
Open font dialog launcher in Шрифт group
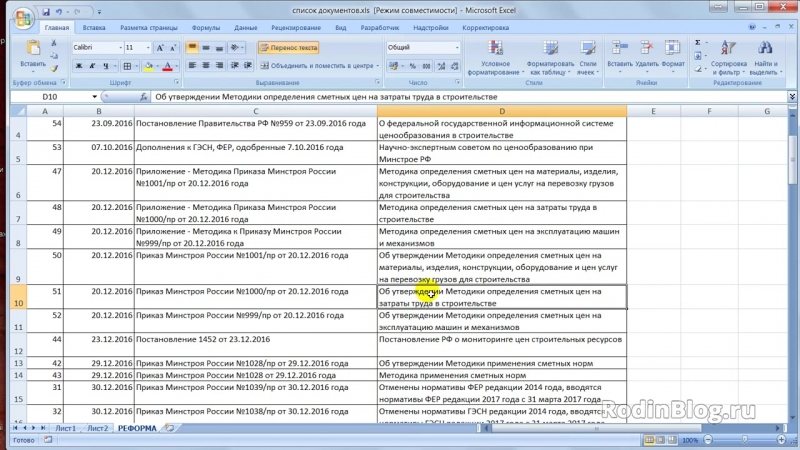[x=177, y=82]
